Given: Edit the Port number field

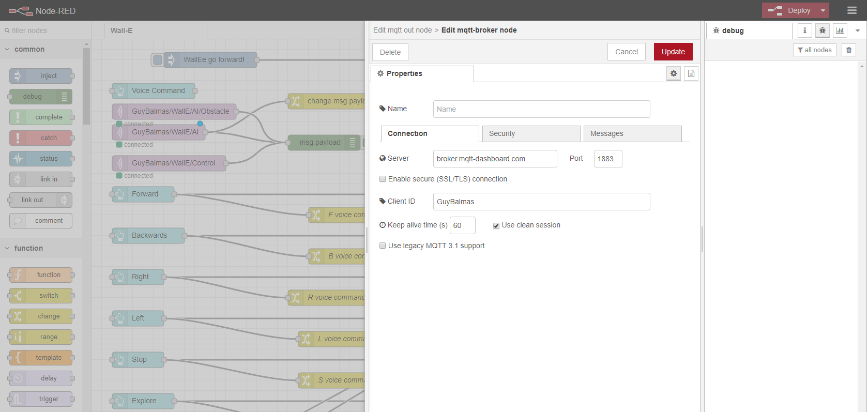Looking at the screenshot, I should [x=608, y=159].
